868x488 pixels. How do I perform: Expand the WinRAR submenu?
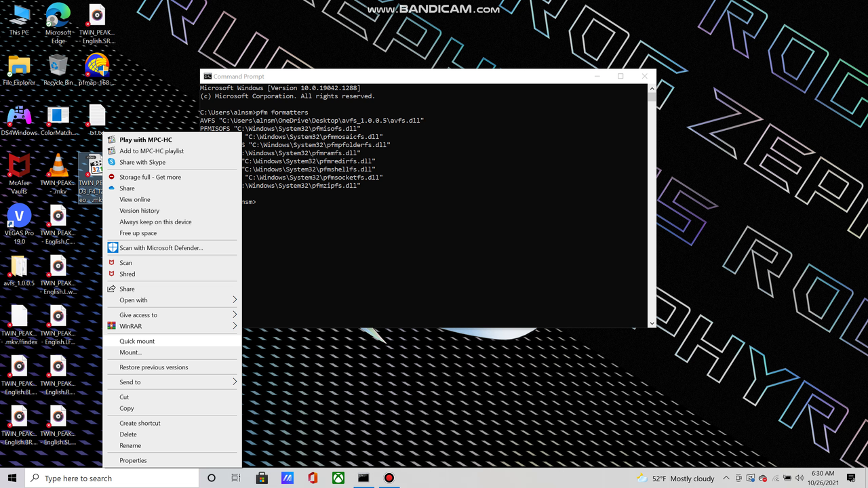point(172,326)
